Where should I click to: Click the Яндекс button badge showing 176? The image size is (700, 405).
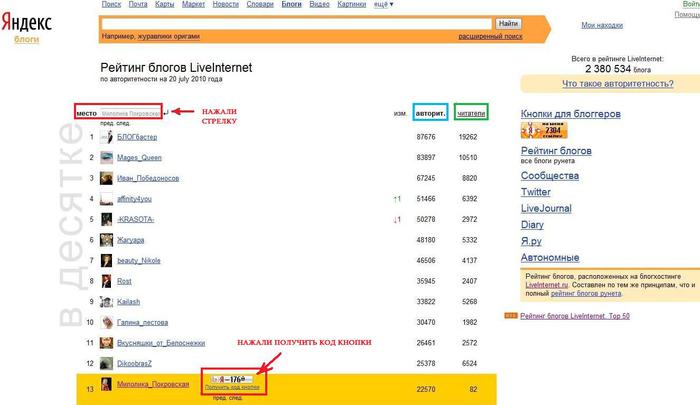(232, 379)
